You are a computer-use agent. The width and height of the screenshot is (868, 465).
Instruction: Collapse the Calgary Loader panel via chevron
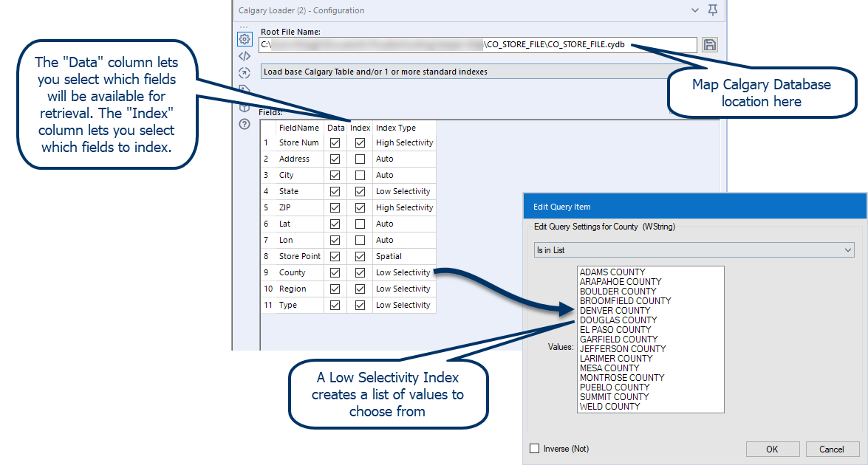click(694, 10)
